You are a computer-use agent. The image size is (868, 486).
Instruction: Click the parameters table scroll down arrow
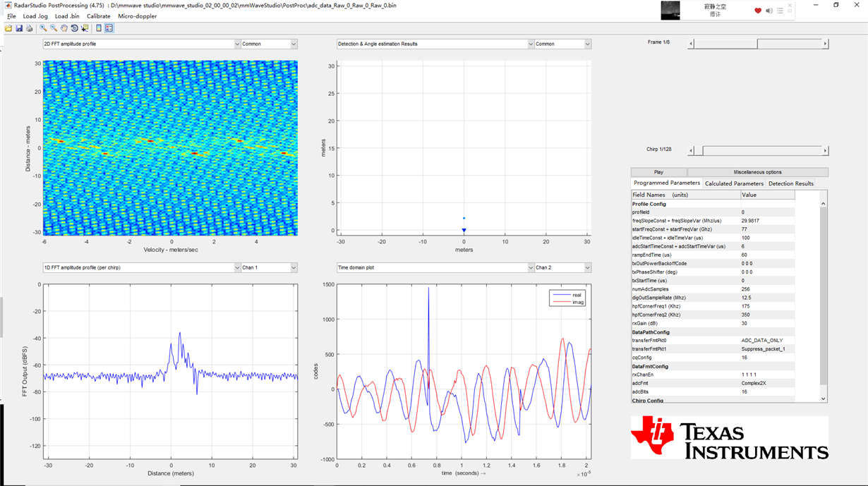click(823, 399)
